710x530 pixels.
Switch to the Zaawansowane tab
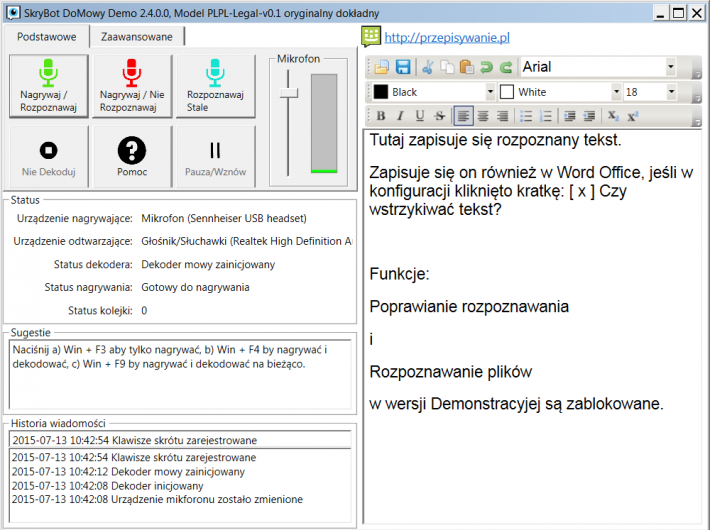[137, 37]
